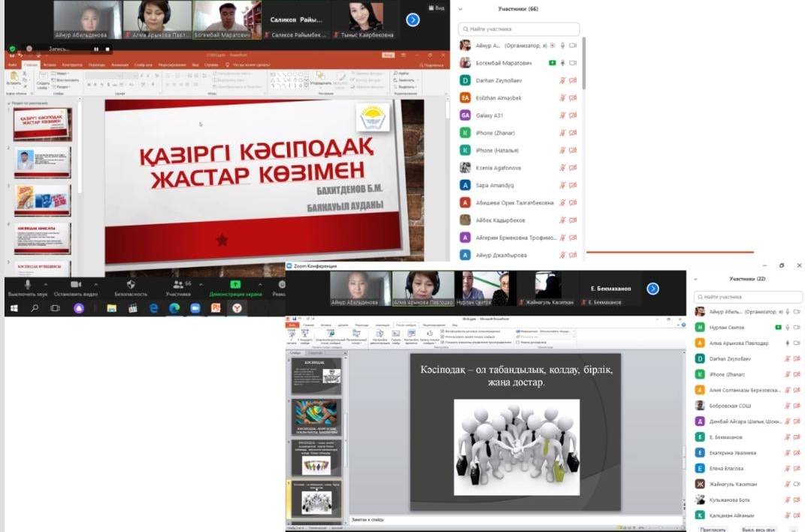This screenshot has width=805, height=532.
Task: Click search field in 66-participant panel
Action: [x=519, y=29]
